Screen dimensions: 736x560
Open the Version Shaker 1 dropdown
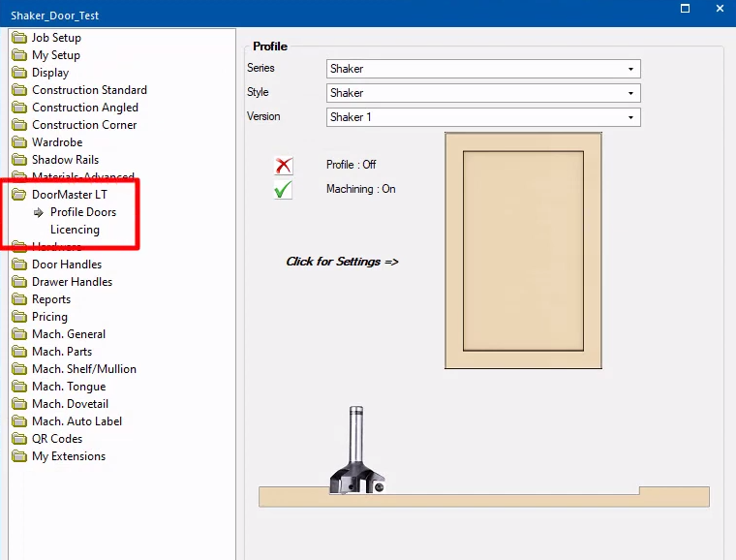point(483,117)
